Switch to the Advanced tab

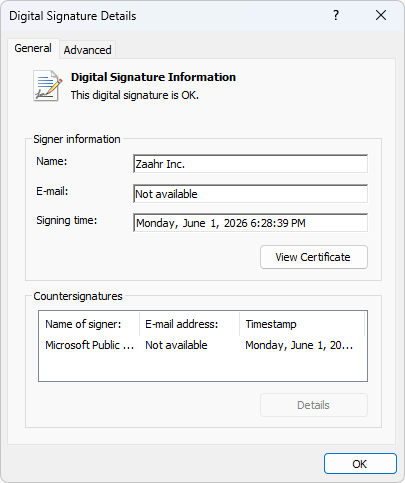click(x=87, y=50)
